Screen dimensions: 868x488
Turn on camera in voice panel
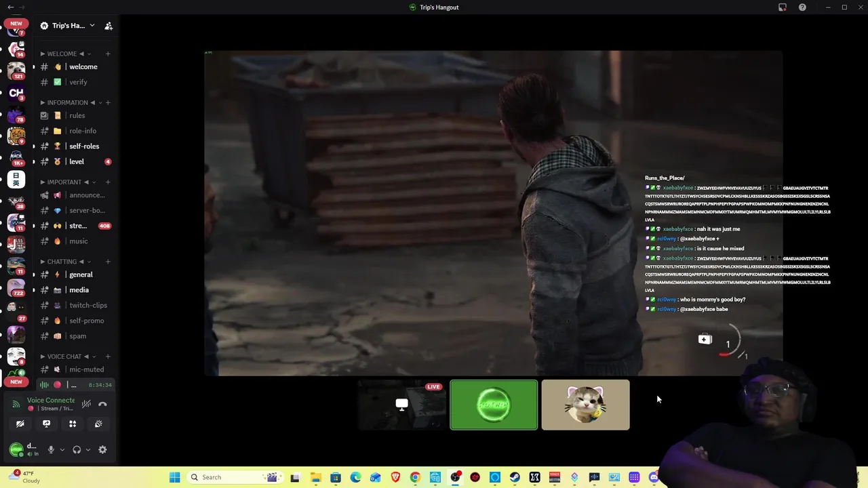pyautogui.click(x=20, y=424)
